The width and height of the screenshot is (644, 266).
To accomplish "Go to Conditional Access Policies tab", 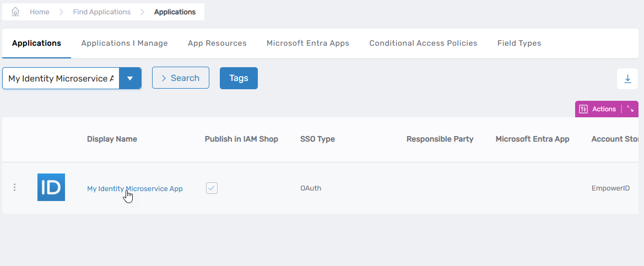I will pos(423,43).
